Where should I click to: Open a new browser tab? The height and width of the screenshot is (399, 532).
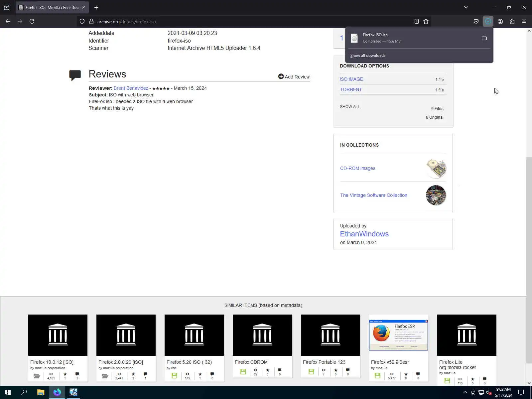96,7
